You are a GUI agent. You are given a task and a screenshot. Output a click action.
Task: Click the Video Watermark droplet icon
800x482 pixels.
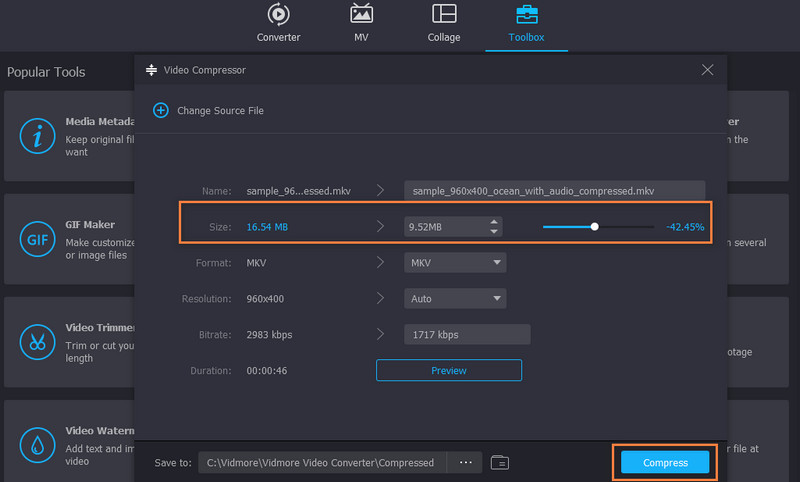coord(37,445)
